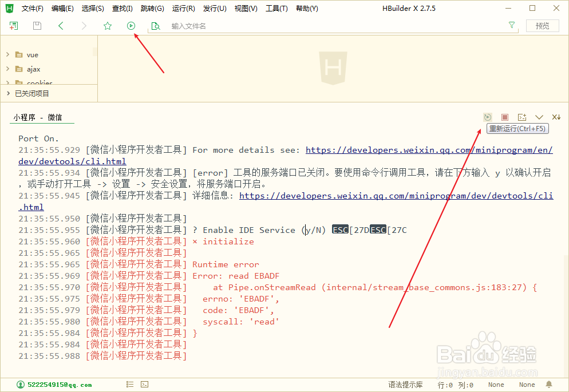This screenshot has width=569, height=392.
Task: Click the vue folder name
Action: click(x=32, y=55)
